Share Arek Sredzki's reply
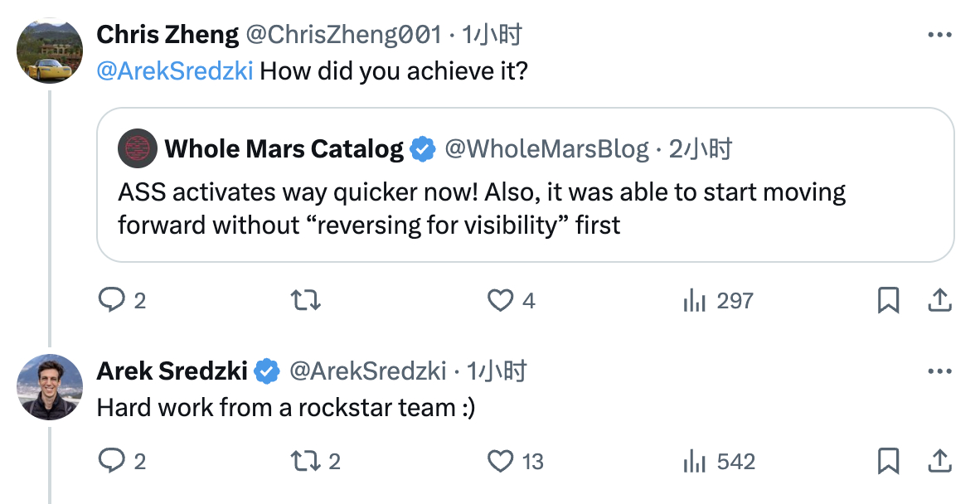Viewport: 980px width, 504px height. [939, 461]
